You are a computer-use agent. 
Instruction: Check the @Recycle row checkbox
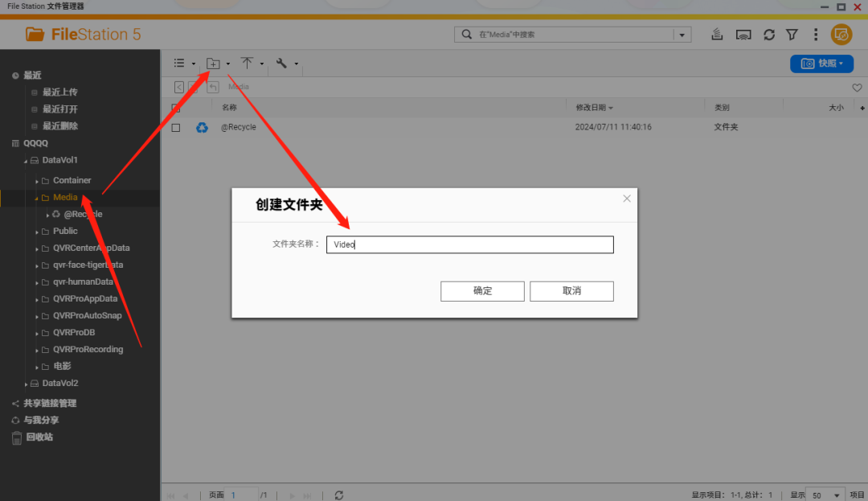pos(176,127)
